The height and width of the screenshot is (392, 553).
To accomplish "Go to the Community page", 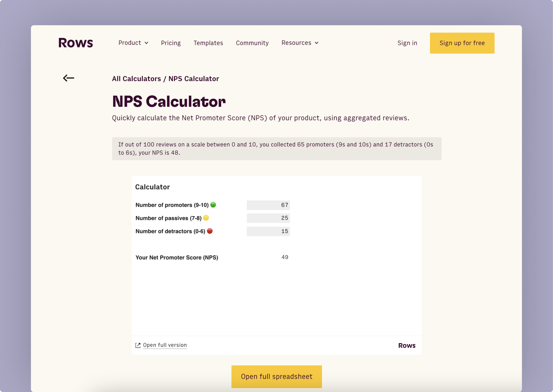I will [x=252, y=43].
